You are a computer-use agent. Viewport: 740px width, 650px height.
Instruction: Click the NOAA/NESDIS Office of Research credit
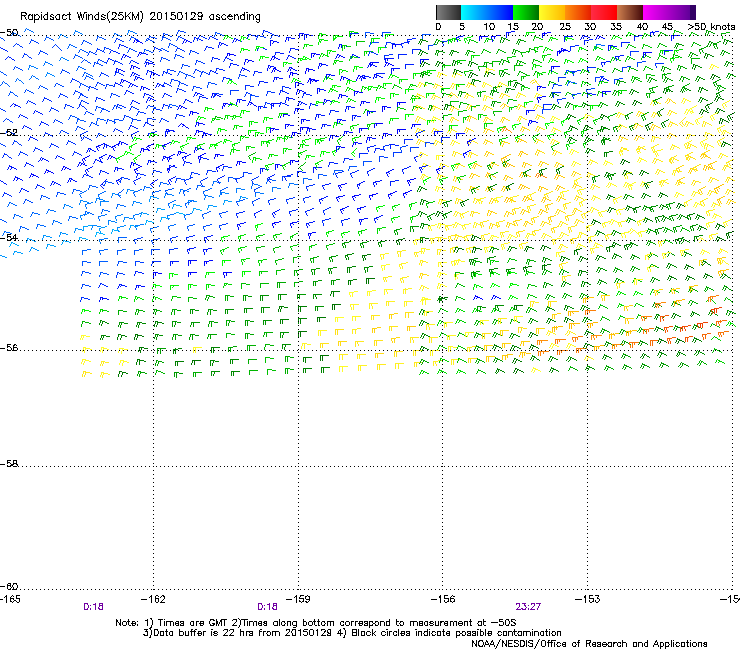pos(589,644)
